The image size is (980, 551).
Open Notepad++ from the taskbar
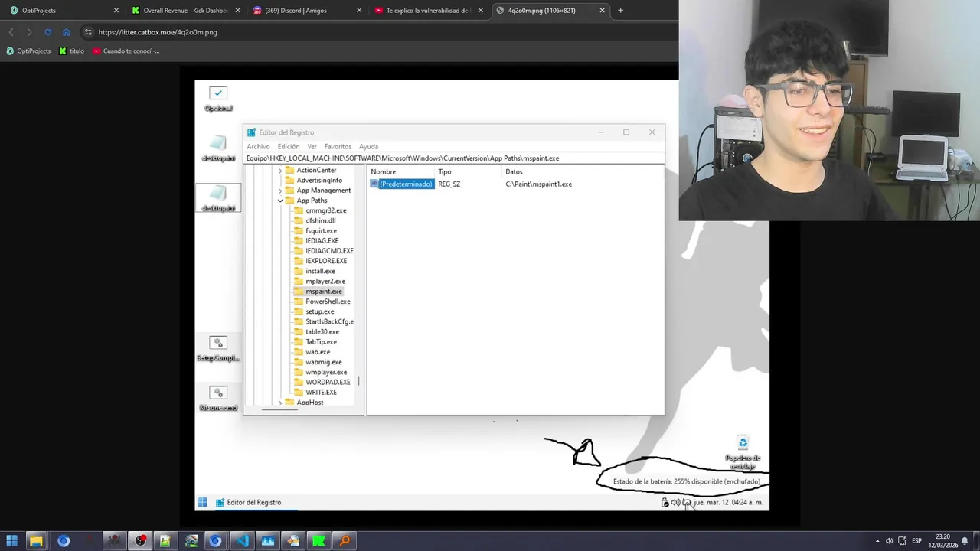[x=165, y=541]
